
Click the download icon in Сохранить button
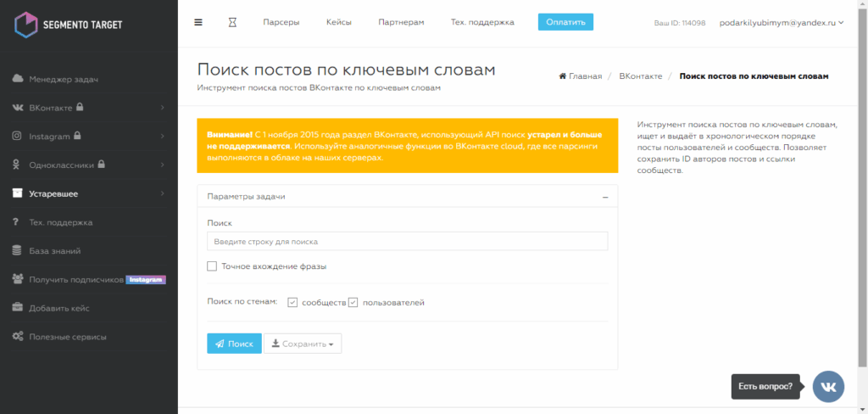pos(275,343)
